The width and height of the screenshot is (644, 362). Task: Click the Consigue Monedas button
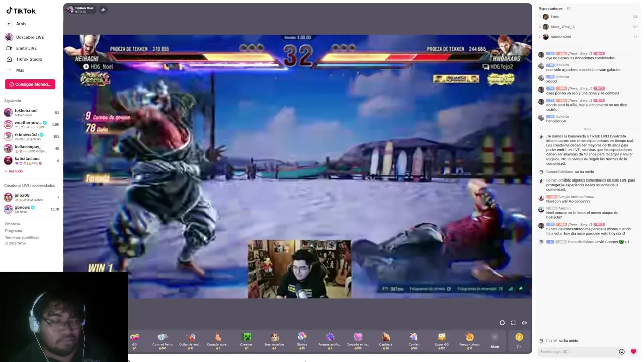30,84
